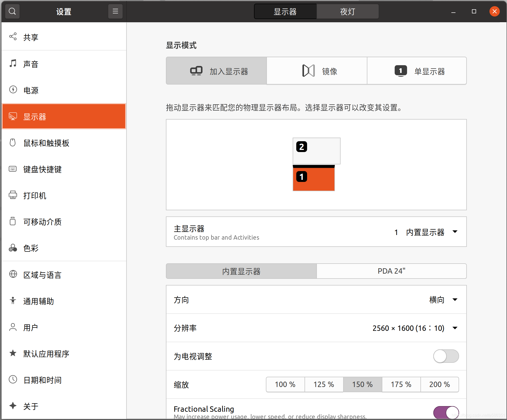Click the single display number icon
The height and width of the screenshot is (420, 507).
click(x=401, y=71)
